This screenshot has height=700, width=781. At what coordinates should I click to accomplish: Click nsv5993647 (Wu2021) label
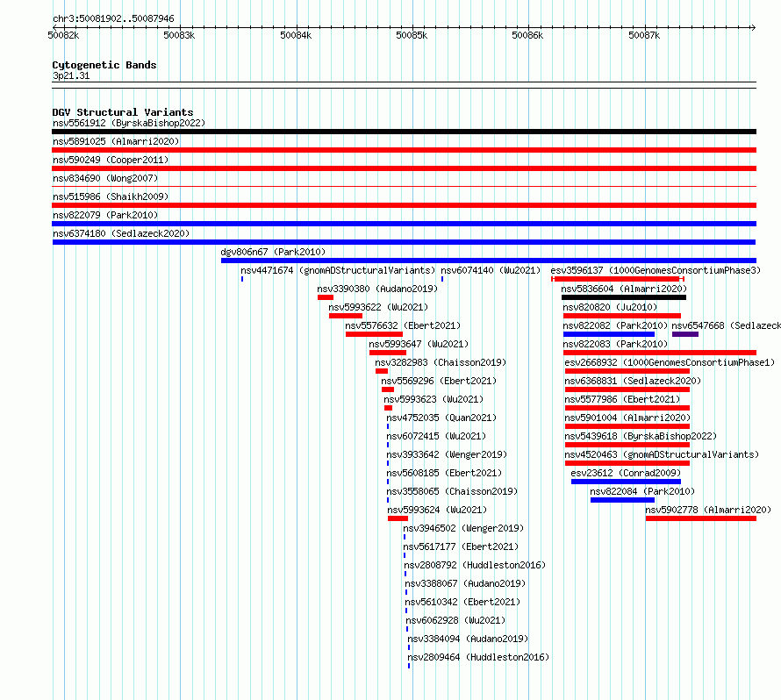tap(419, 344)
